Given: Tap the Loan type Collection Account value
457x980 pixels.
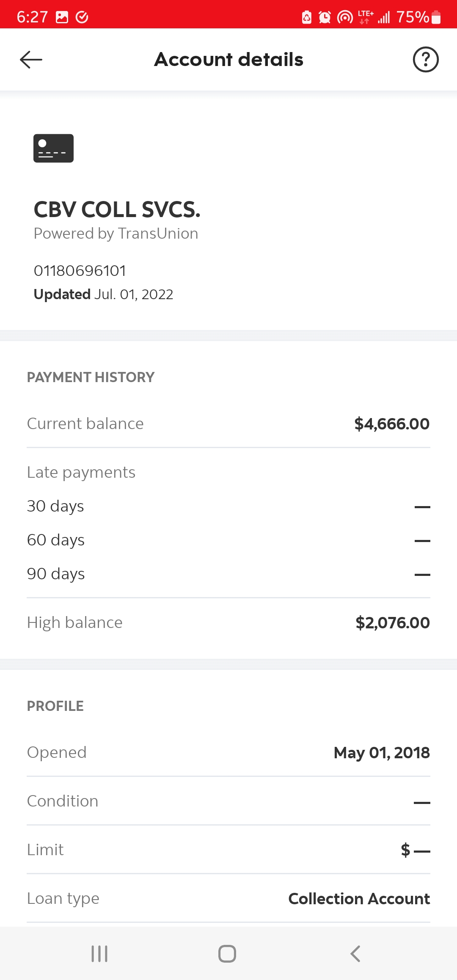Looking at the screenshot, I should tap(359, 898).
